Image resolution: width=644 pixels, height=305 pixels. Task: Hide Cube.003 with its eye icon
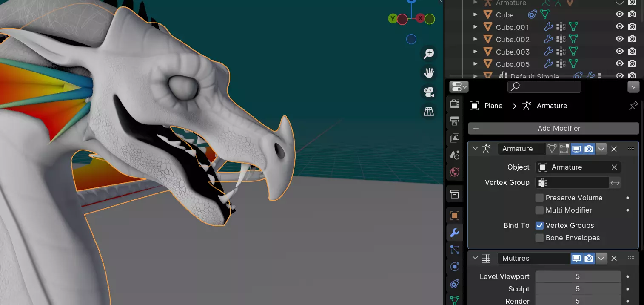click(x=620, y=52)
